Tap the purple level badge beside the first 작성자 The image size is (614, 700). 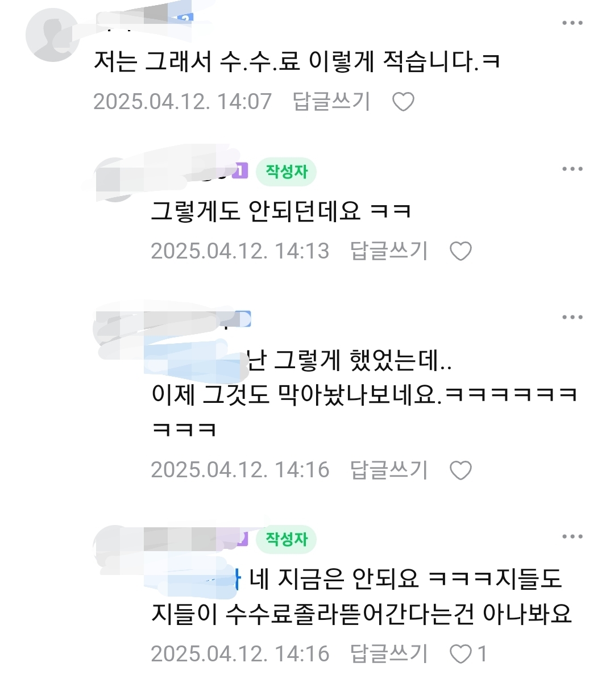click(240, 170)
